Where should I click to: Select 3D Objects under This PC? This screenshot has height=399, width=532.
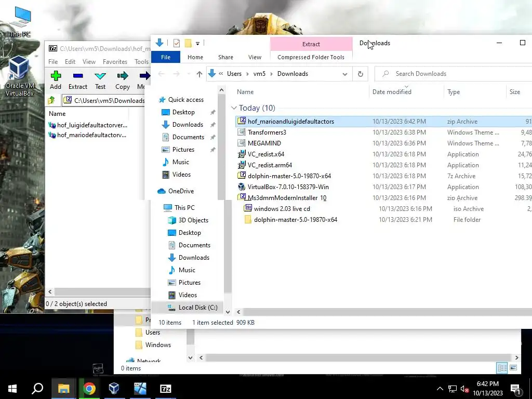tap(193, 220)
